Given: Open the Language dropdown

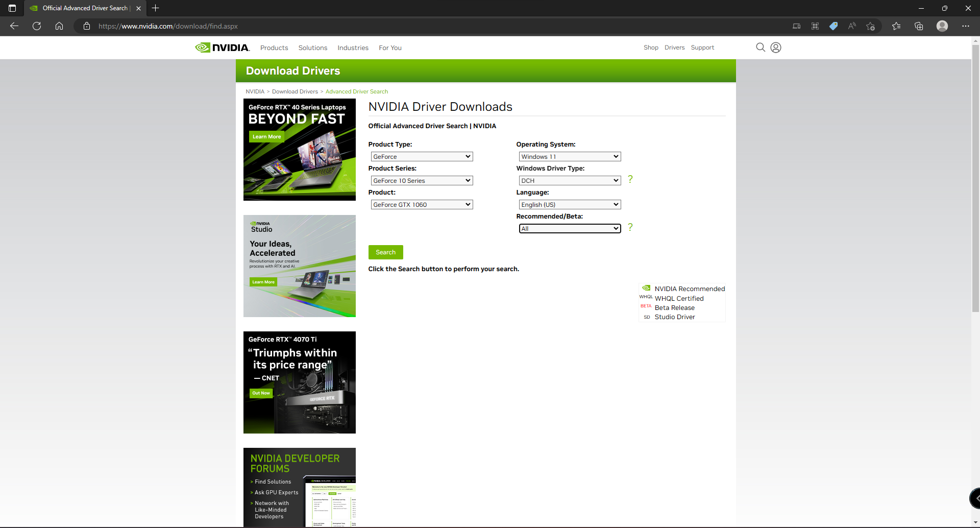Looking at the screenshot, I should point(570,205).
